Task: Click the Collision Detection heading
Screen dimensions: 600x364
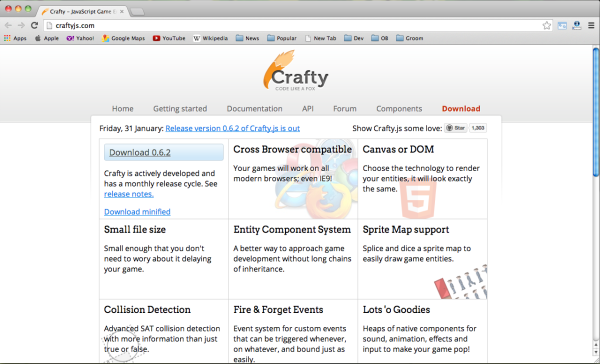Action: [x=147, y=310]
